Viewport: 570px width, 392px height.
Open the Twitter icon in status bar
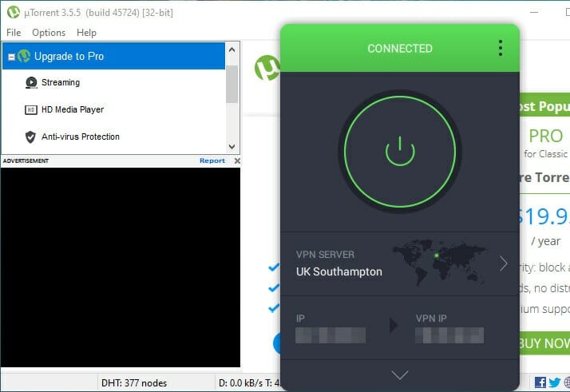click(x=554, y=382)
